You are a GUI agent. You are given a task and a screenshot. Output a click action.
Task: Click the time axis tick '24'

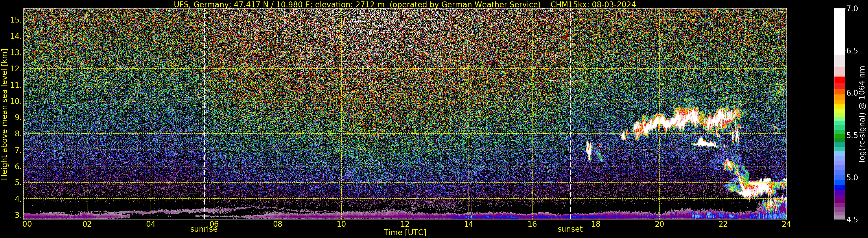tap(786, 224)
